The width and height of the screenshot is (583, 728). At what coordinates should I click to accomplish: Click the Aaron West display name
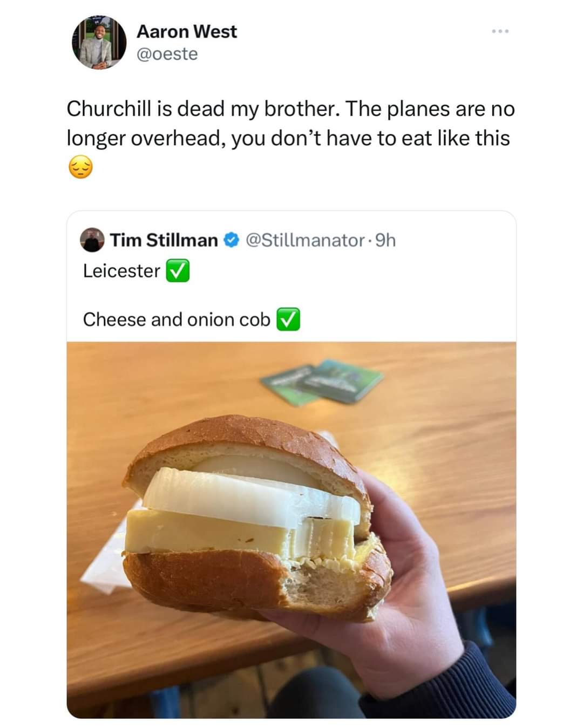click(186, 32)
